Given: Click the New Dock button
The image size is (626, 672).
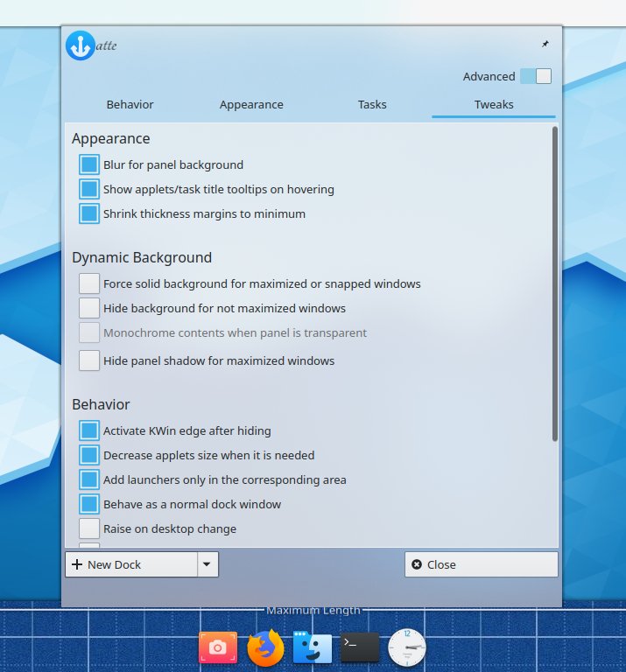Looking at the screenshot, I should [x=131, y=564].
